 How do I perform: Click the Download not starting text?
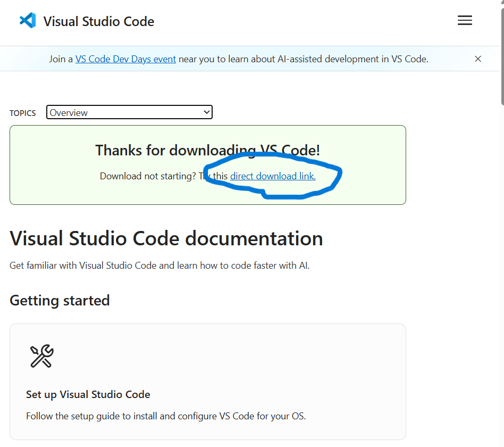(148, 176)
